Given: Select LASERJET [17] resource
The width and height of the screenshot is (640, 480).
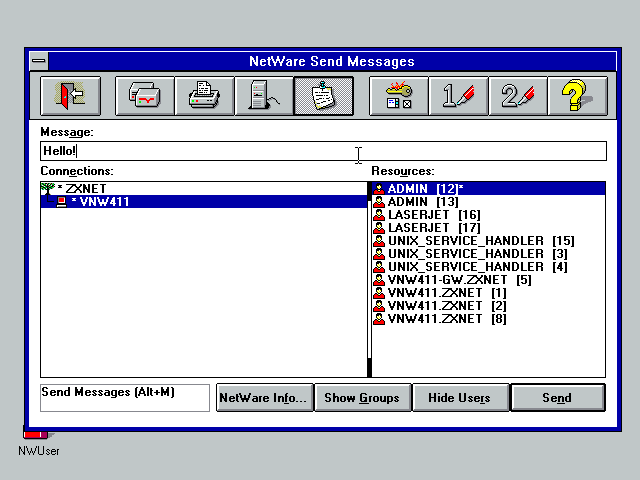Looking at the screenshot, I should click(x=489, y=228).
